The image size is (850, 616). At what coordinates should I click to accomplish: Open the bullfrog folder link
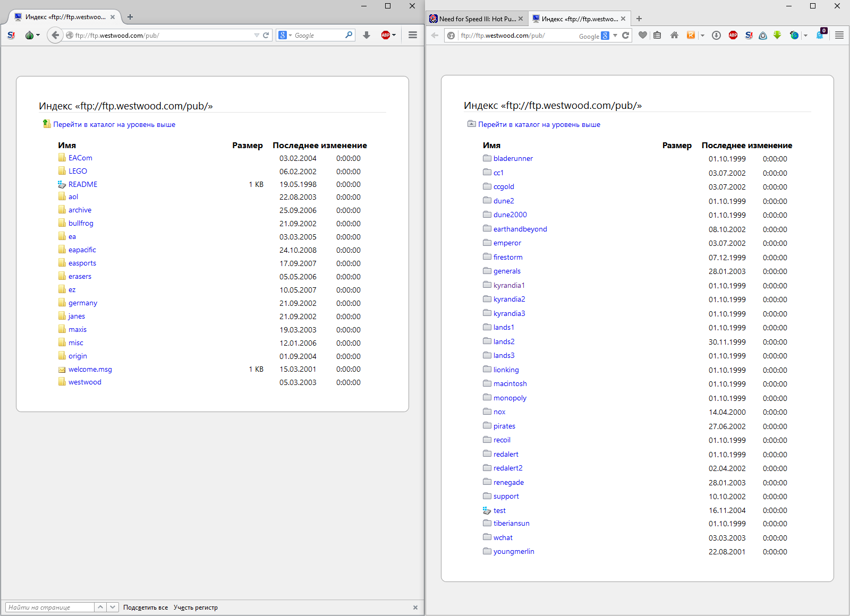point(81,223)
